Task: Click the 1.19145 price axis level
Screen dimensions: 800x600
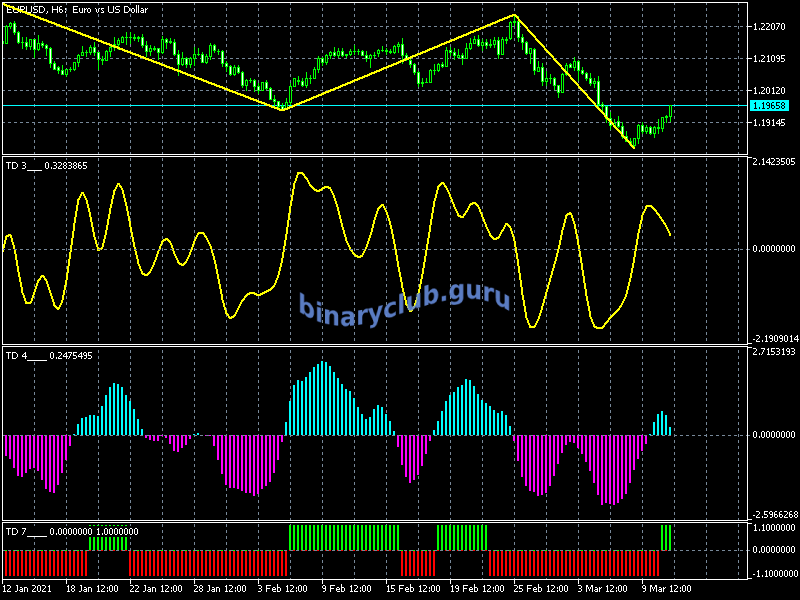Action: [772, 123]
